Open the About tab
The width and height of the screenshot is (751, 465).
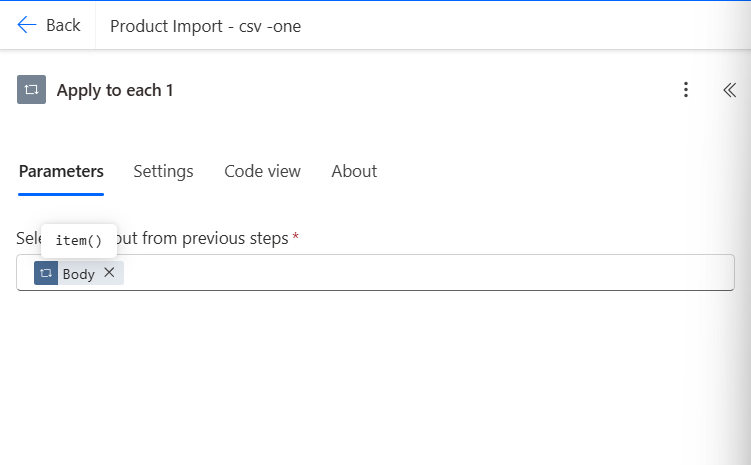tap(354, 171)
